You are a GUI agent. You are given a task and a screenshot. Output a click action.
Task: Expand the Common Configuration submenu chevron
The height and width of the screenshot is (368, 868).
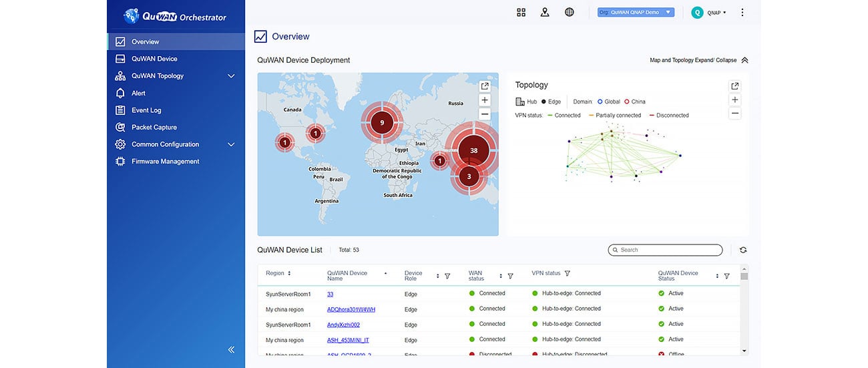231,144
